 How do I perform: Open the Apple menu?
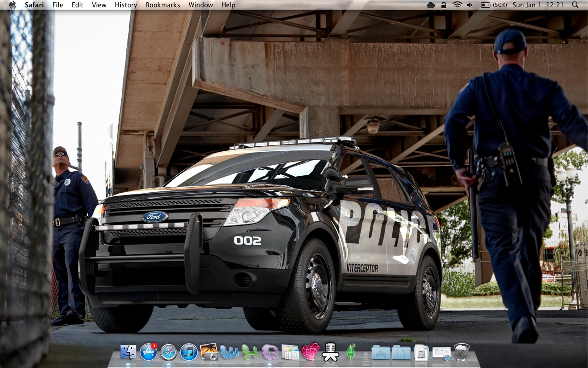coord(12,5)
